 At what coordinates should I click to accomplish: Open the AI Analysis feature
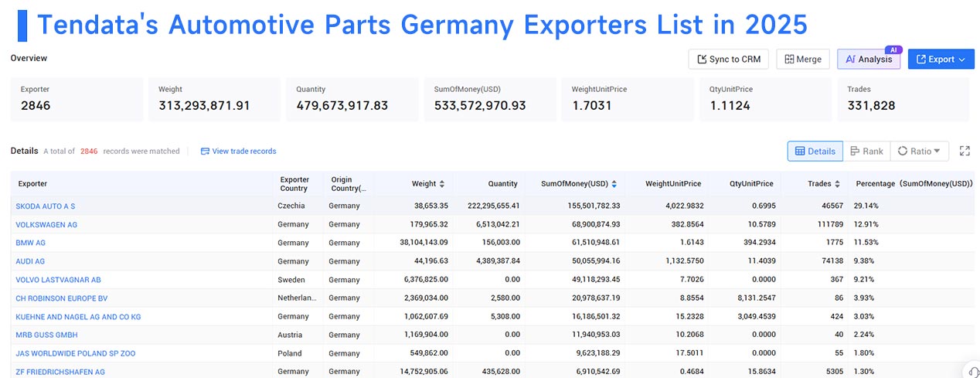click(x=869, y=59)
